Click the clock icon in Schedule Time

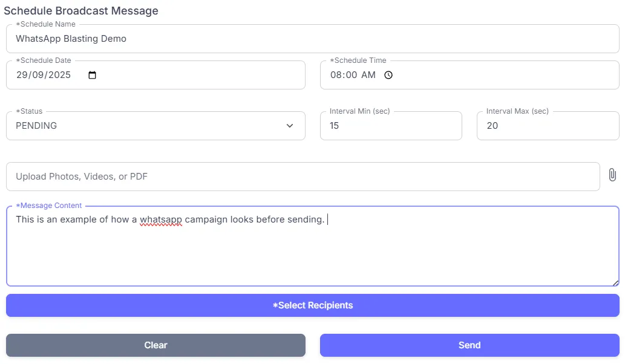[x=388, y=76]
